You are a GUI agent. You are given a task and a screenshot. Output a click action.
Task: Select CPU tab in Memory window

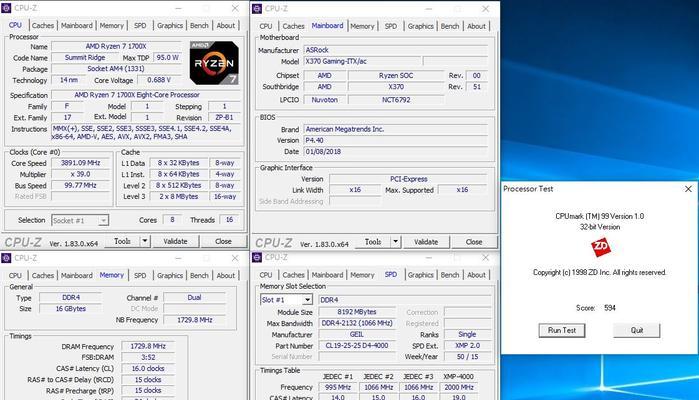pyautogui.click(x=15, y=275)
